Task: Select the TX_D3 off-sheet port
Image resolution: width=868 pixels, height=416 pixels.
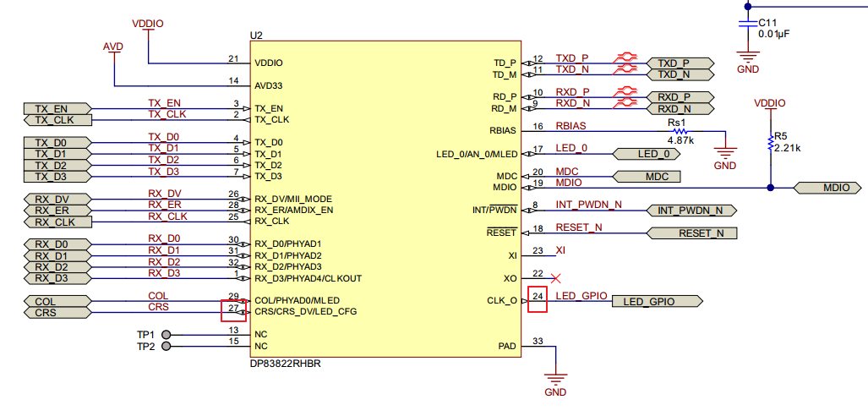Action: (57, 177)
